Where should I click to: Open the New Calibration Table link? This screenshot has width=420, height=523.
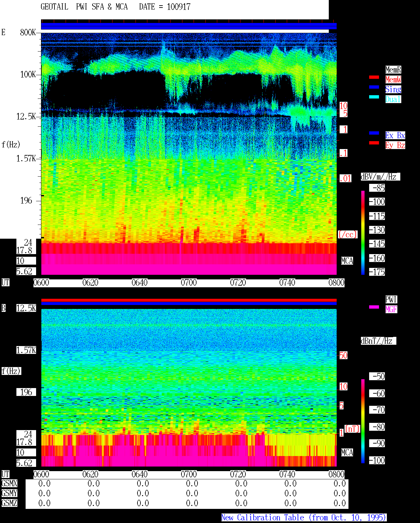click(x=304, y=518)
